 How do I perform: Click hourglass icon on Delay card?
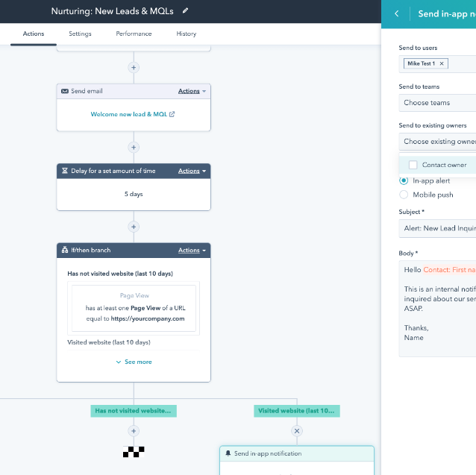click(65, 171)
